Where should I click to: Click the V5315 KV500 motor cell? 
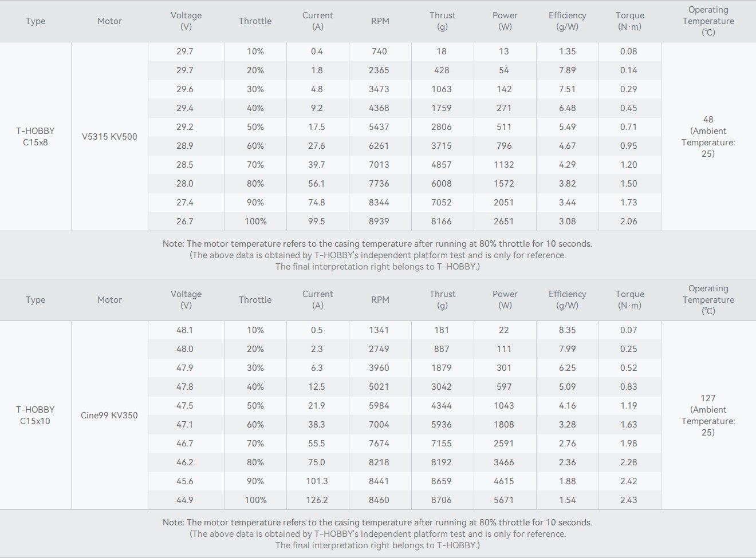click(x=109, y=136)
